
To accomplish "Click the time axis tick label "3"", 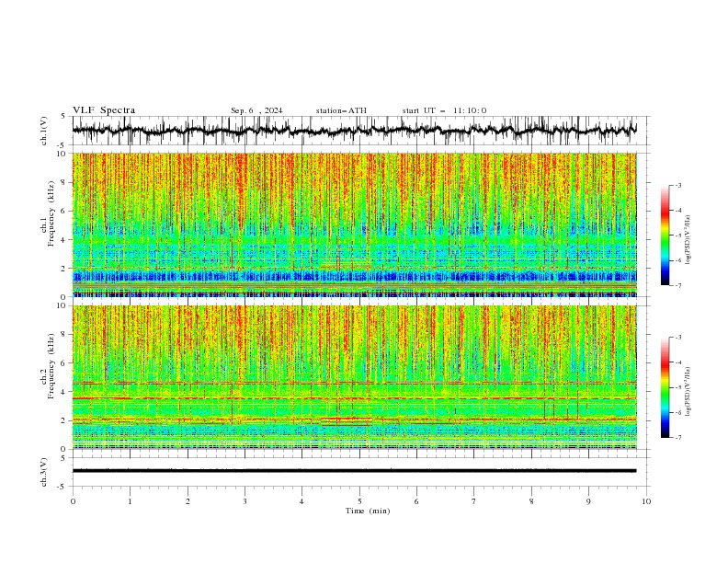I will coord(245,501).
